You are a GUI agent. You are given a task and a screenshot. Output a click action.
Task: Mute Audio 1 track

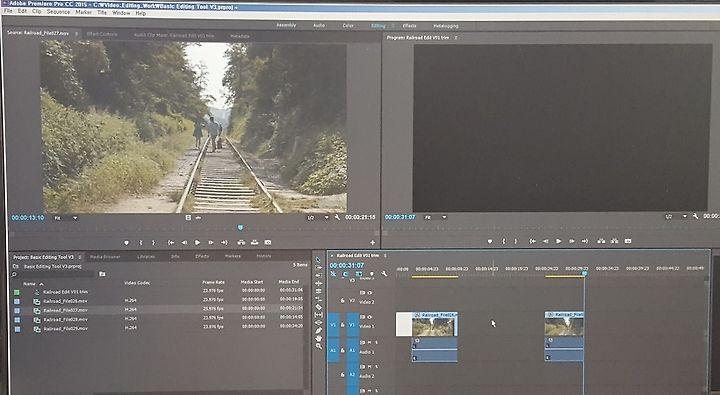(x=369, y=342)
